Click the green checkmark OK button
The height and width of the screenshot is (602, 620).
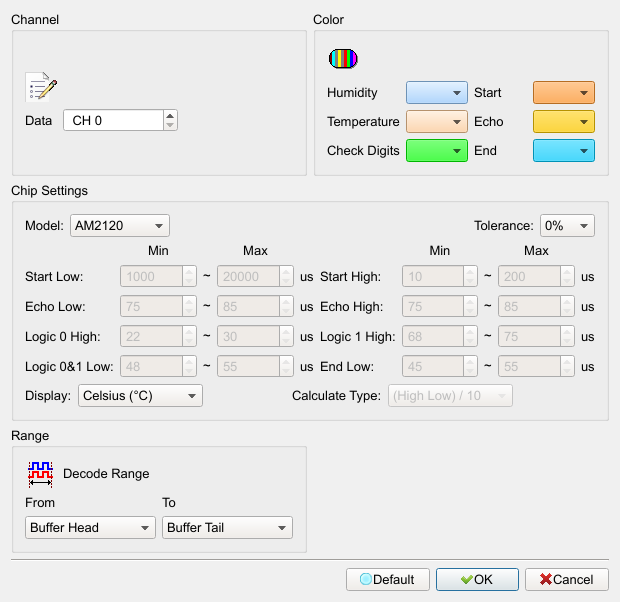pyautogui.click(x=477, y=579)
